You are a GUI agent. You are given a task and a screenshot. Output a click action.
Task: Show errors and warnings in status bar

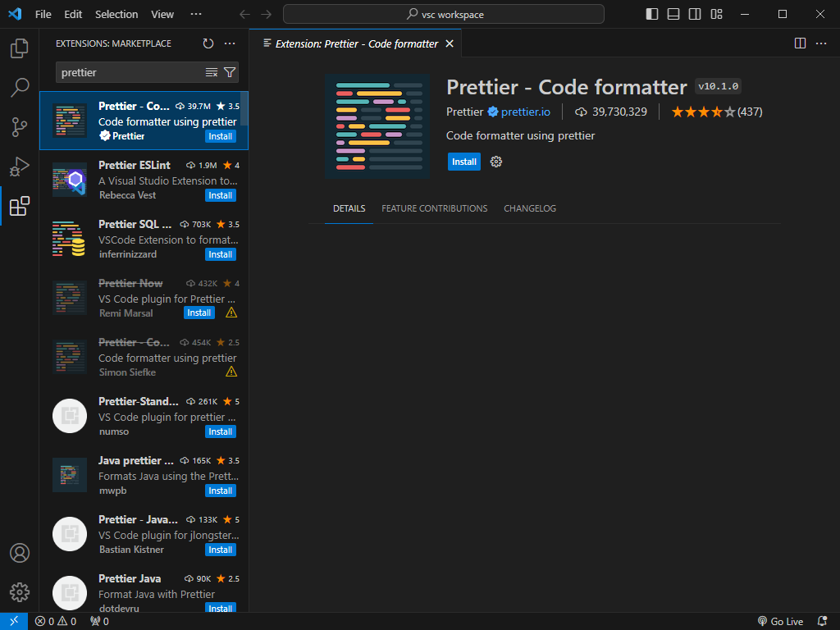click(x=56, y=621)
